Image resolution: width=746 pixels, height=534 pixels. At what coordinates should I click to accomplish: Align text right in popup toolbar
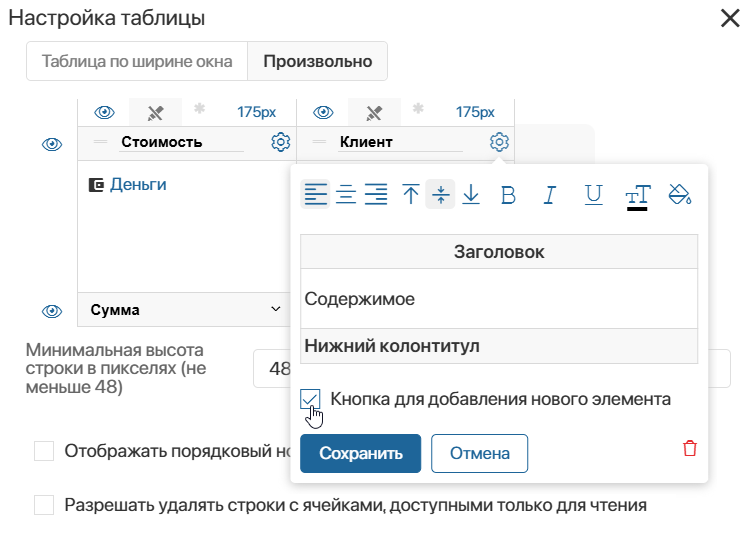[x=376, y=194]
